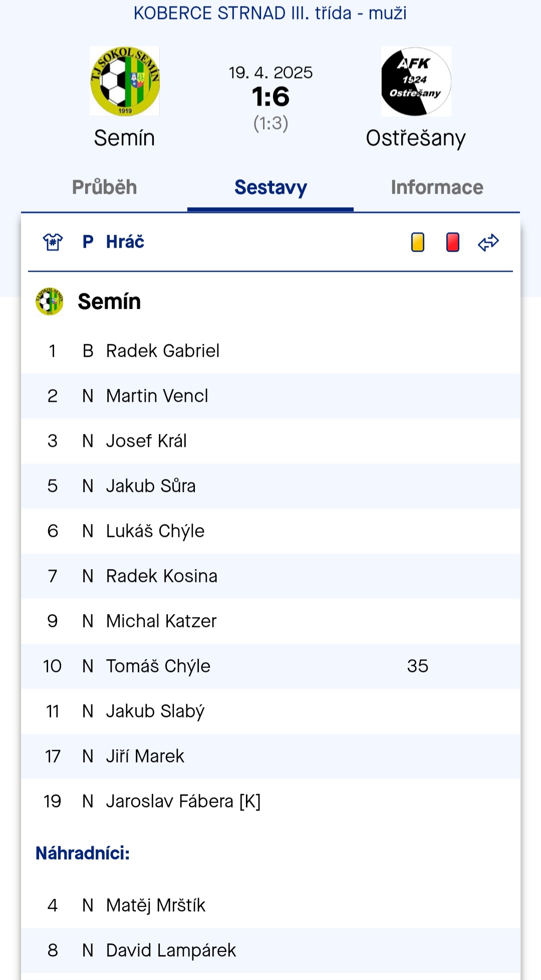
Task: Open the Informace tab
Action: 437,187
